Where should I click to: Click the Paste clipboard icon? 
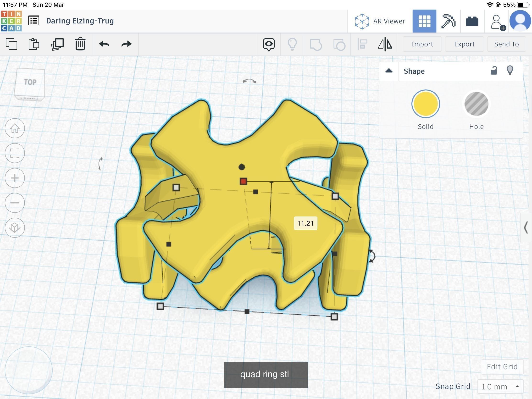[34, 44]
